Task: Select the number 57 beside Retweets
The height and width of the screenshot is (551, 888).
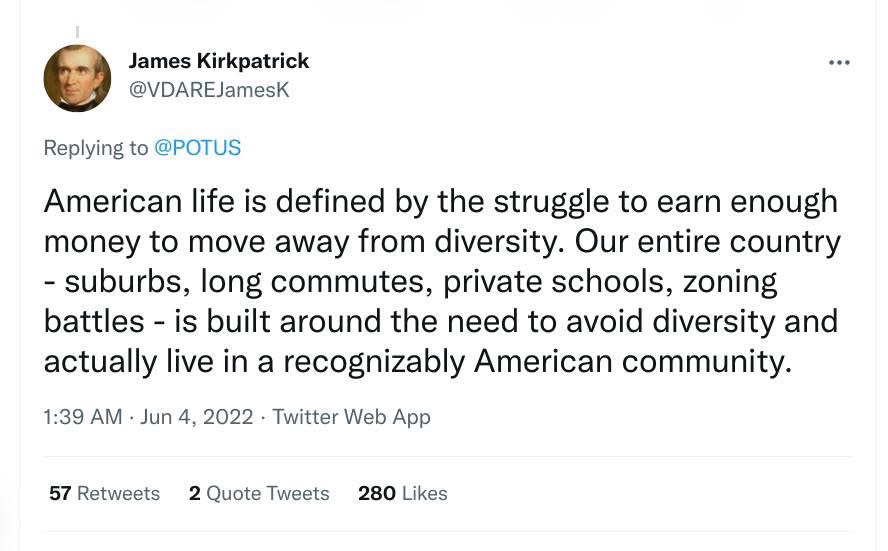Action: click(60, 493)
